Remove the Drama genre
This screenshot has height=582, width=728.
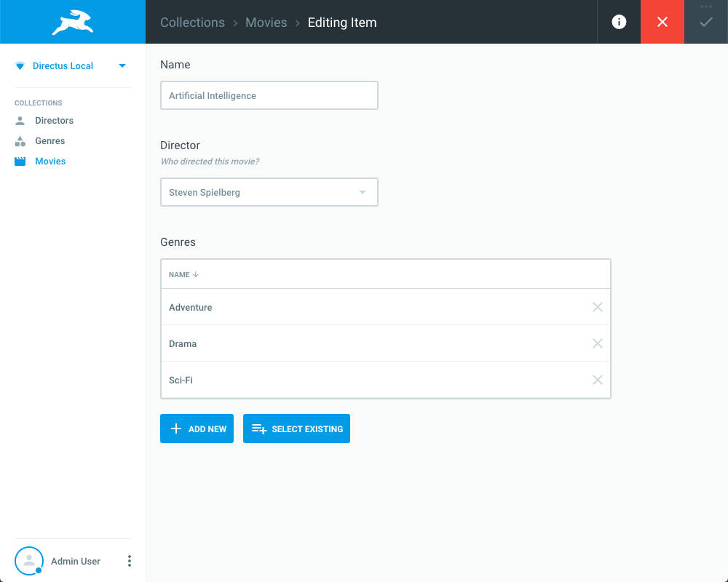[598, 343]
